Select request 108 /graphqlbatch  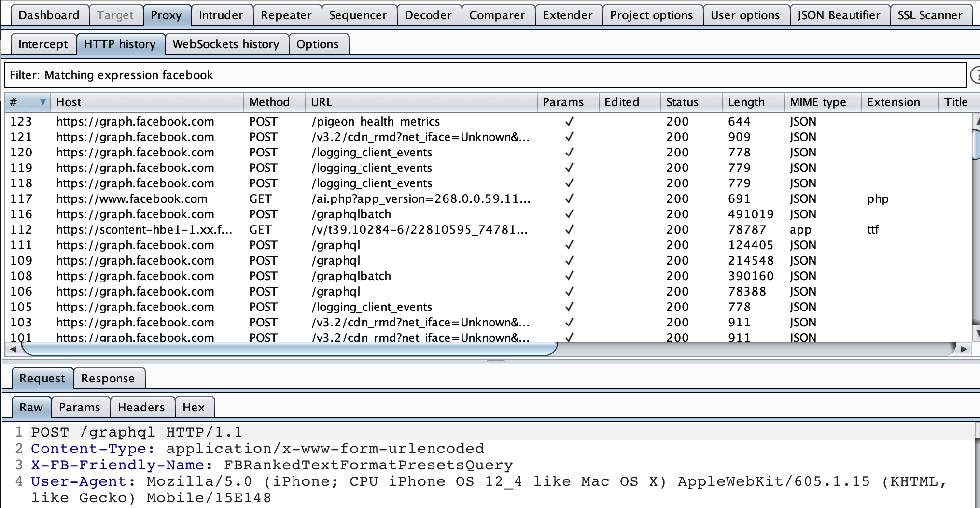pos(488,276)
